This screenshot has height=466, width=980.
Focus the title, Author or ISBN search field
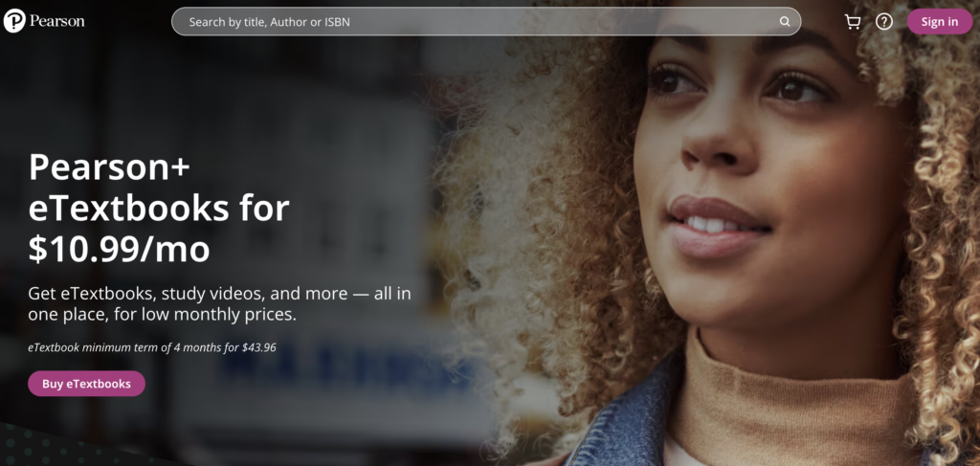pyautogui.click(x=479, y=21)
